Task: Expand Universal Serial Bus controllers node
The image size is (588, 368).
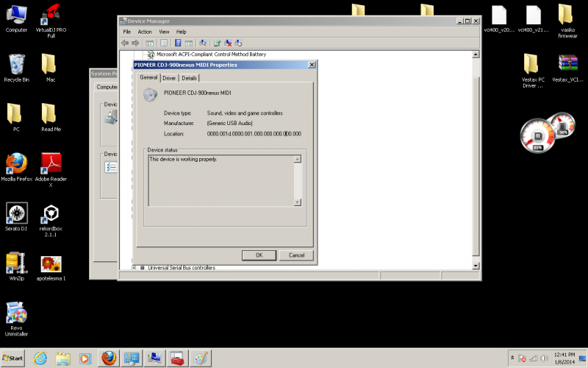Action: click(134, 268)
